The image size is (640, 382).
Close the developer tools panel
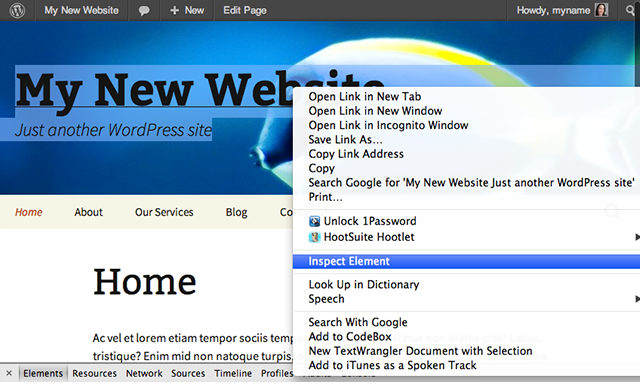tap(9, 373)
